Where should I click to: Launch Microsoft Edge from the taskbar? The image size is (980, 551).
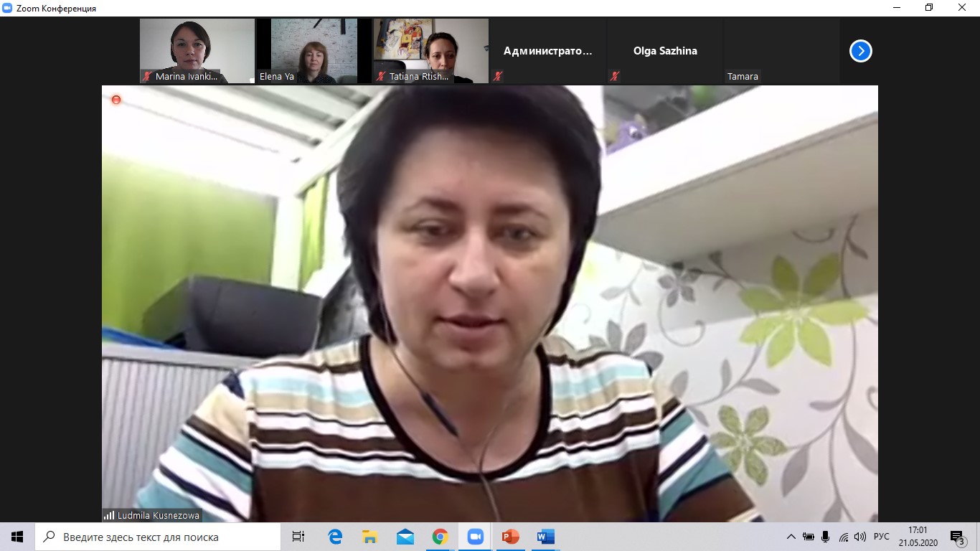tap(335, 537)
